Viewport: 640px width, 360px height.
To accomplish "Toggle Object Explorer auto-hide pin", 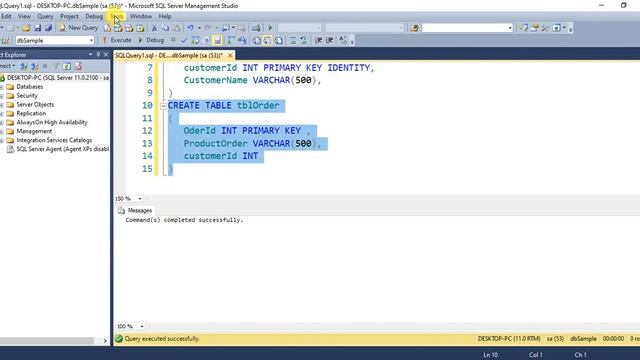I will pos(98,54).
